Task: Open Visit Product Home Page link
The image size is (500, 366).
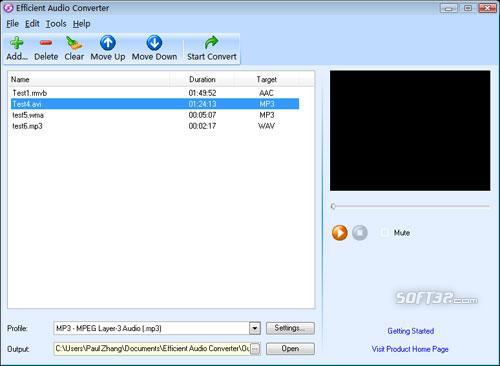Action: pyautogui.click(x=410, y=349)
